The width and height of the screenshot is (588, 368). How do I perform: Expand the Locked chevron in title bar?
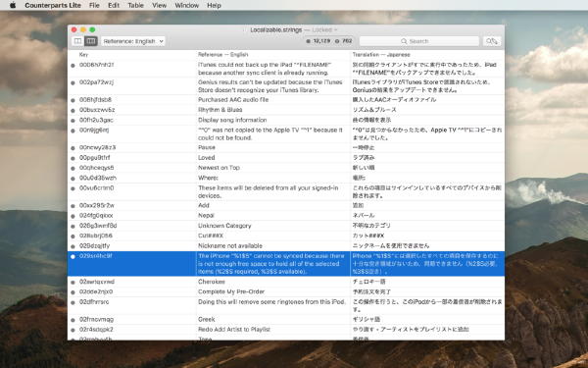[336, 29]
